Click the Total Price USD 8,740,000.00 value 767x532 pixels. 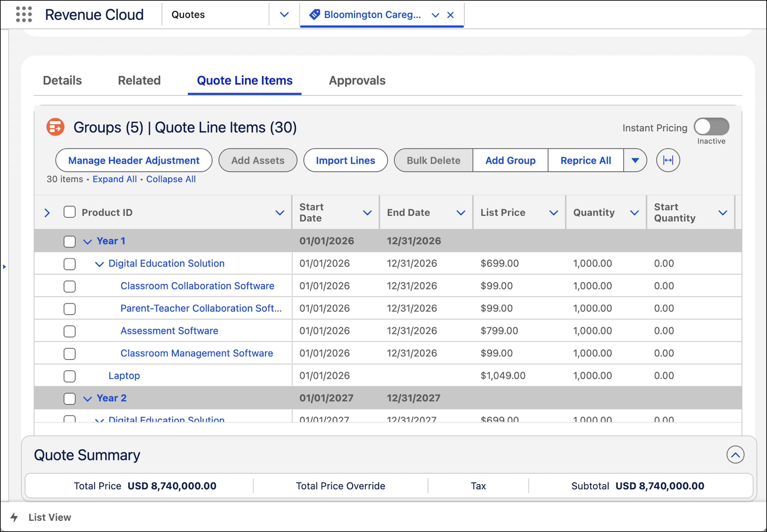(172, 486)
